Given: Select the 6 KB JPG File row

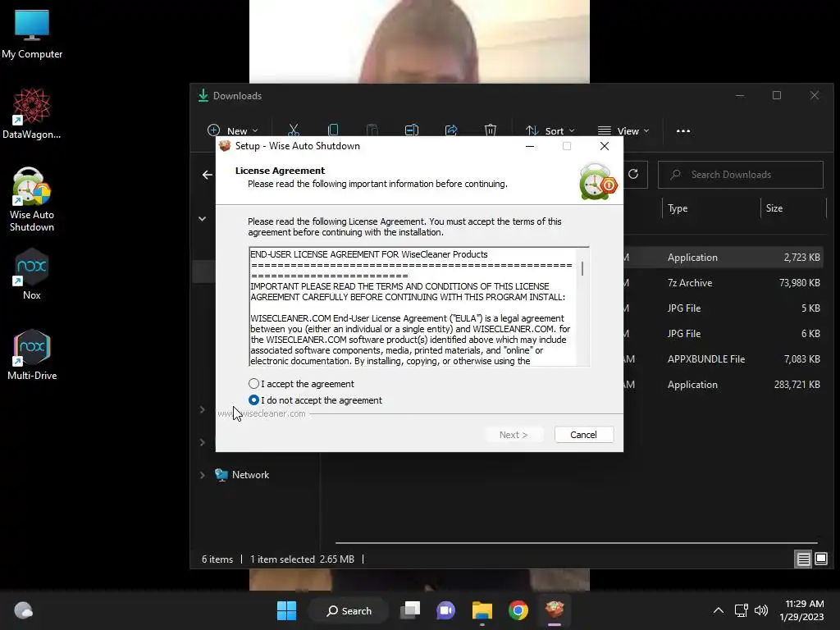Looking at the screenshot, I should [x=724, y=333].
